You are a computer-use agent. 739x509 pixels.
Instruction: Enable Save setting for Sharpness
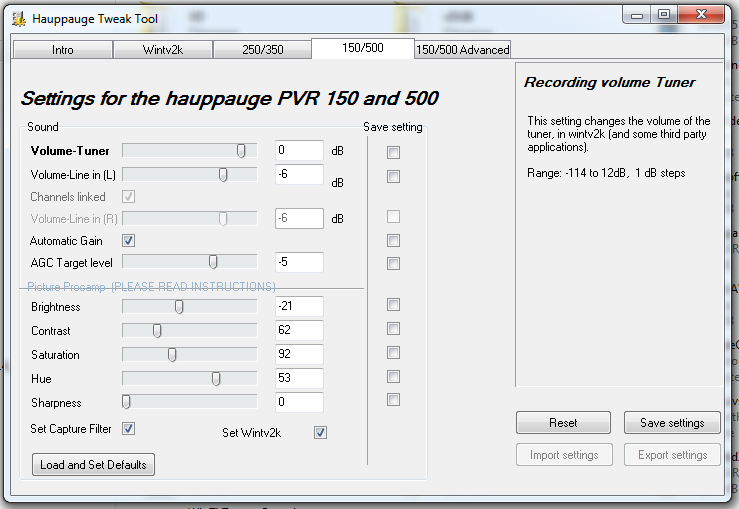click(393, 400)
